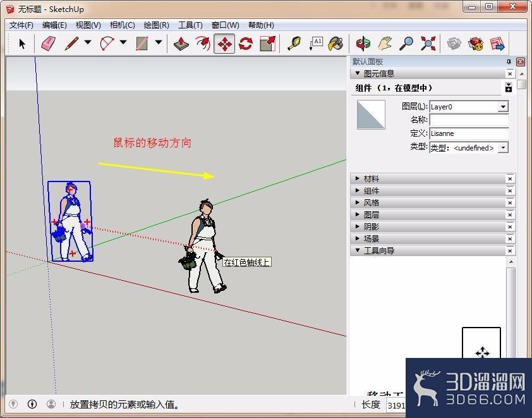Select the Tape Measure tool

click(294, 44)
